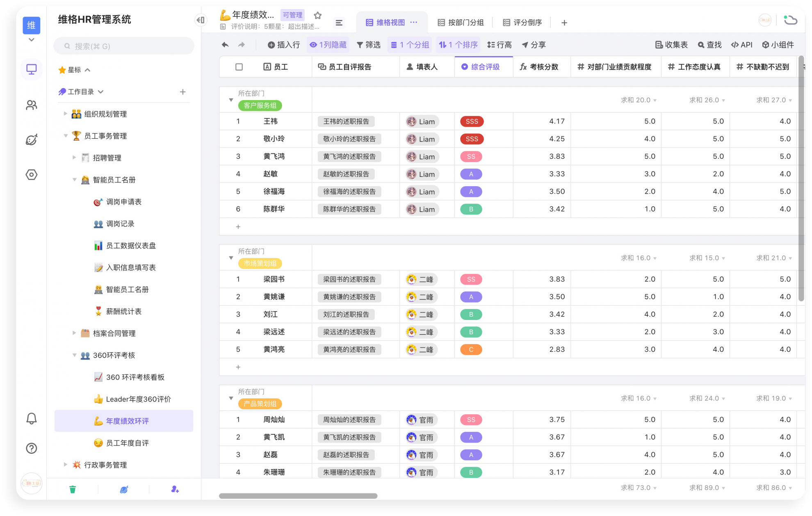The height and width of the screenshot is (516, 812).
Task: Expand 招聘管理 folder
Action: click(74, 158)
